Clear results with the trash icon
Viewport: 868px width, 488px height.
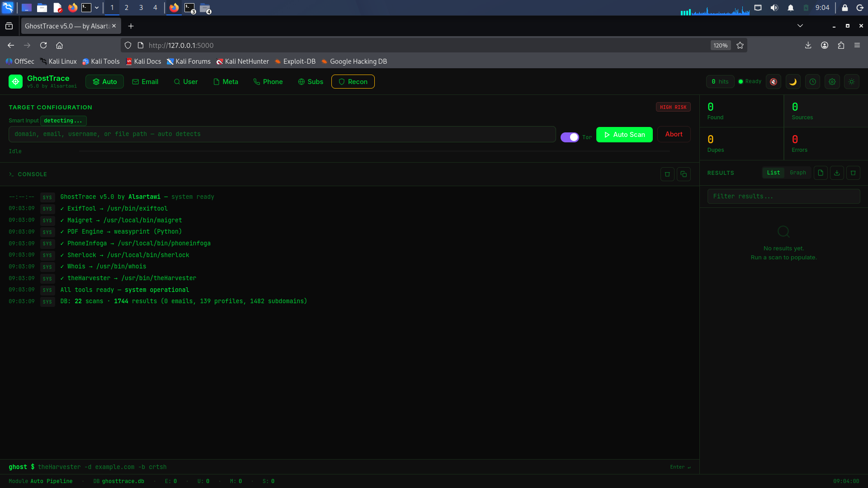853,173
